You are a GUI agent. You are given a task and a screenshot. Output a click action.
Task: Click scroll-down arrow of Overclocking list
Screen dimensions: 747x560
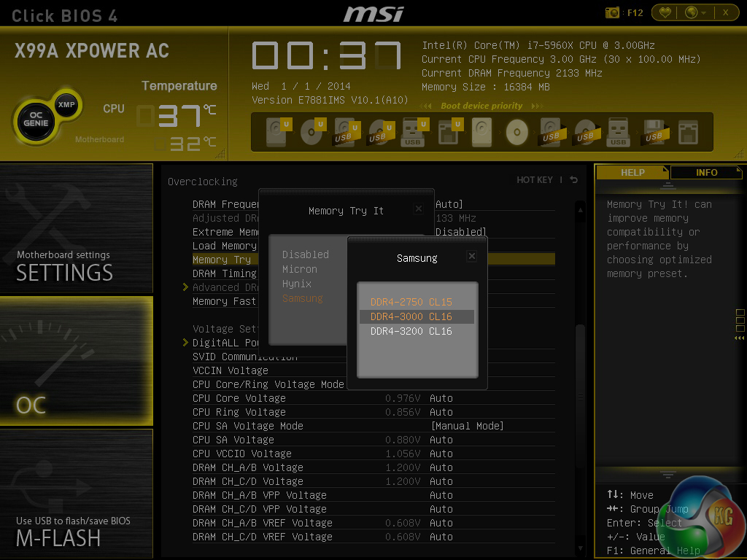[x=580, y=548]
